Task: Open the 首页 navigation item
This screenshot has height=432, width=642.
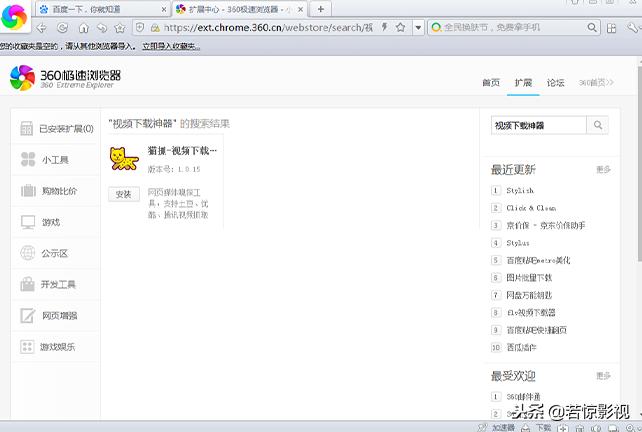Action: tap(491, 83)
